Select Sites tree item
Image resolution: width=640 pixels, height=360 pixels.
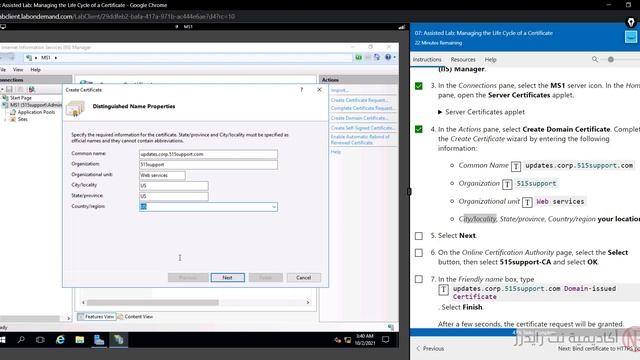point(22,119)
